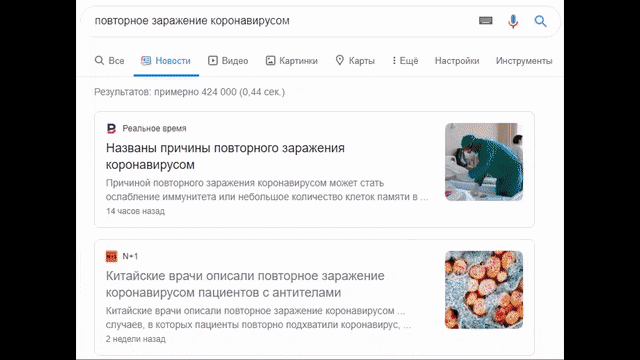
Task: Click the N+1 source name text
Action: coord(130,256)
